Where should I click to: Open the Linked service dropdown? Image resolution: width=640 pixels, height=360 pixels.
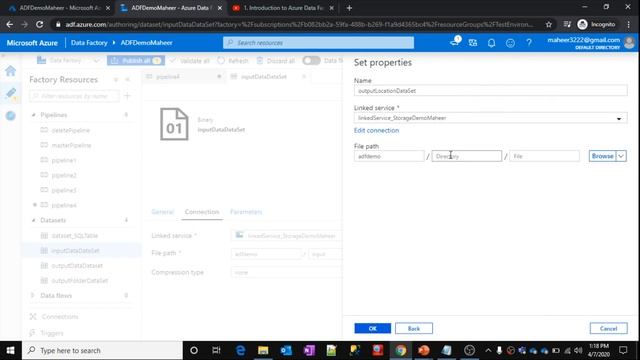pyautogui.click(x=490, y=118)
